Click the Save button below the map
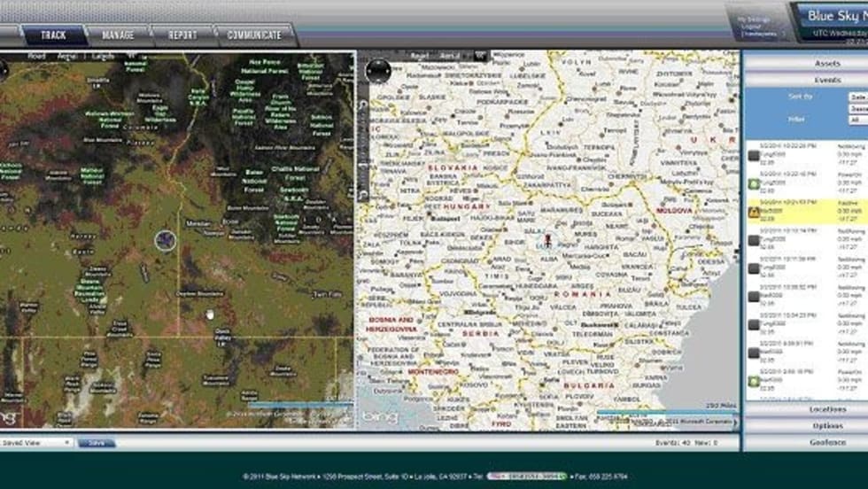Image resolution: width=868 pixels, height=489 pixels. click(96, 442)
